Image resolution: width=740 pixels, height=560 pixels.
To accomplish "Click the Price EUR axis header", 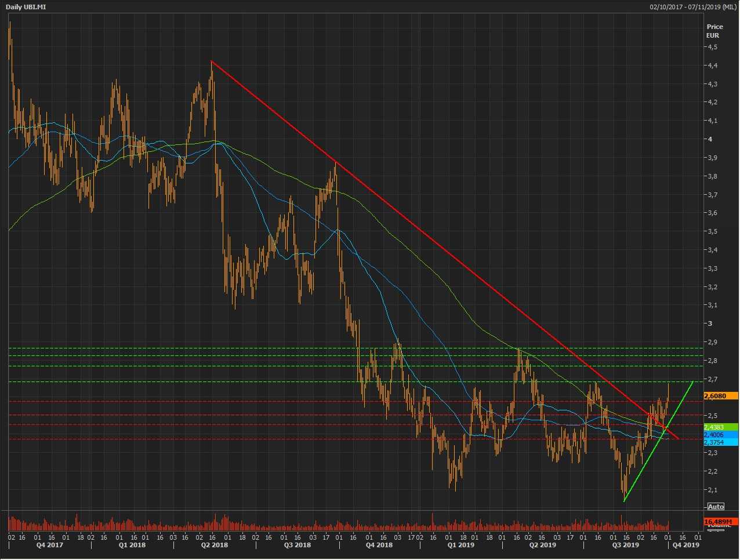I will (x=714, y=31).
